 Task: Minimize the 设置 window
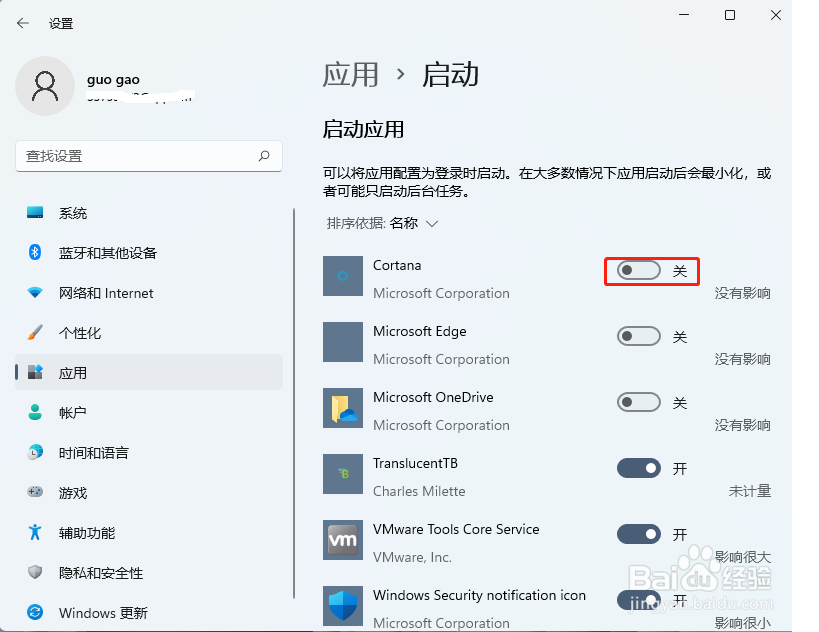(684, 15)
